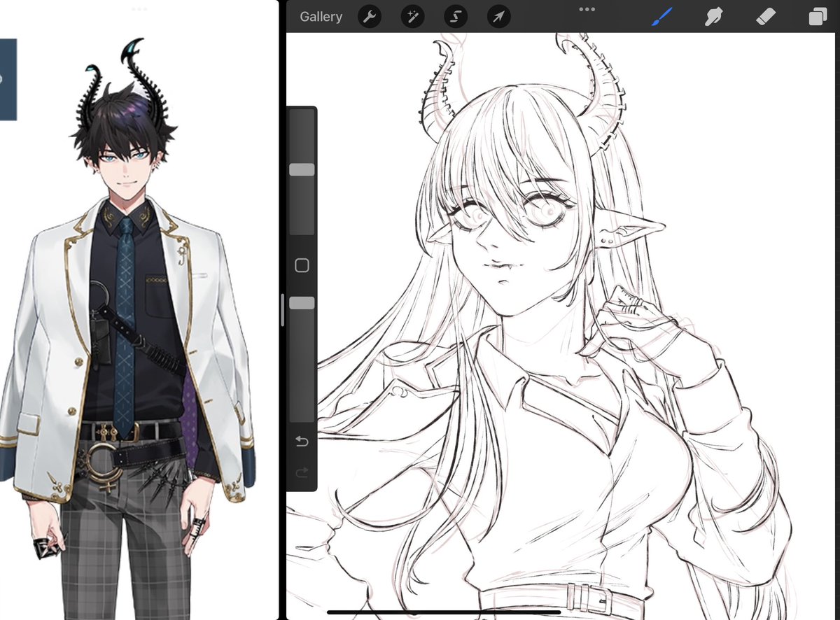This screenshot has height=620, width=840.
Task: Tap the three-dot multitasking menu above Procreate
Action: click(x=587, y=9)
